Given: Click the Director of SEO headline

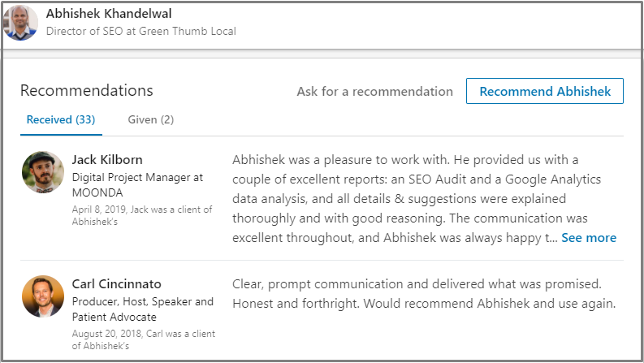Looking at the screenshot, I should [140, 32].
